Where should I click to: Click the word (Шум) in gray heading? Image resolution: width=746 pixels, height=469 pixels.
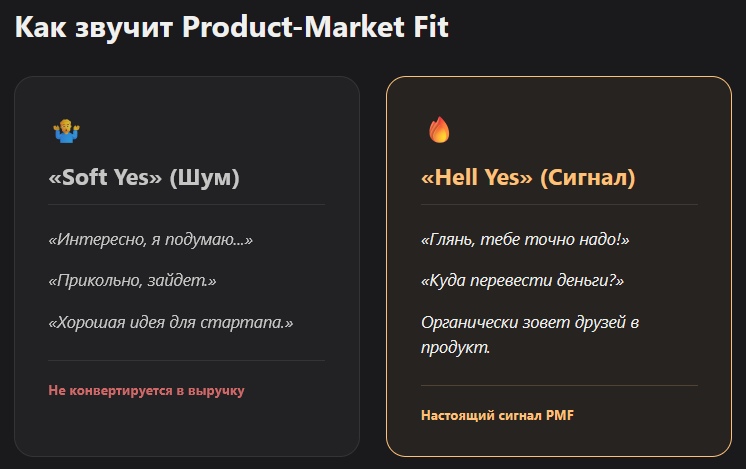click(205, 178)
